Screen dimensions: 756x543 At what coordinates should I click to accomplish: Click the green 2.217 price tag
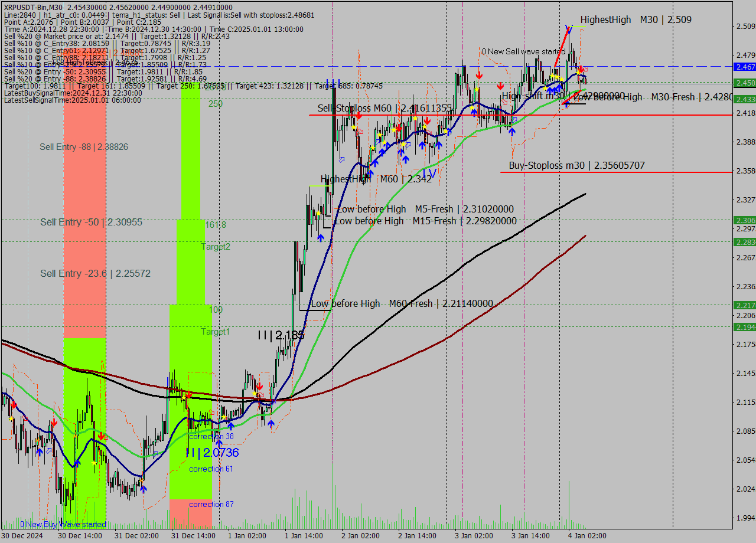click(744, 305)
